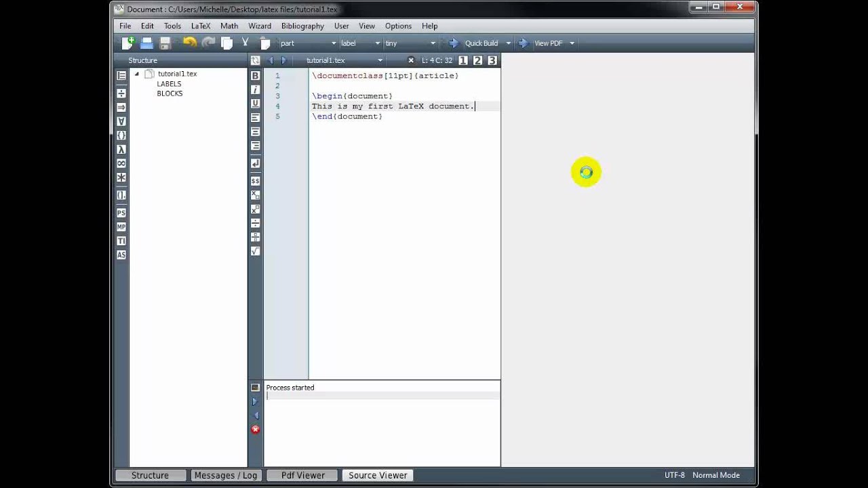Image resolution: width=868 pixels, height=488 pixels.
Task: Save the document with the floppy disk icon
Action: pyautogui.click(x=165, y=43)
